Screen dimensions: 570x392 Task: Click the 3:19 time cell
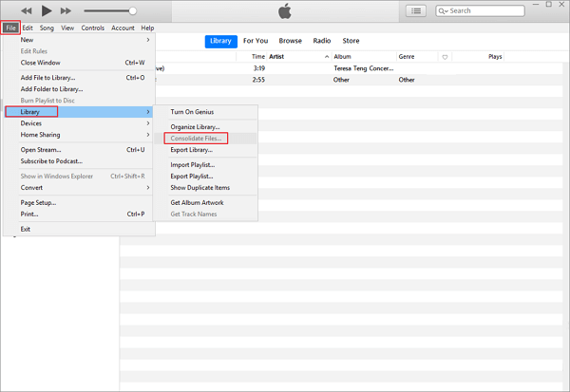click(258, 68)
